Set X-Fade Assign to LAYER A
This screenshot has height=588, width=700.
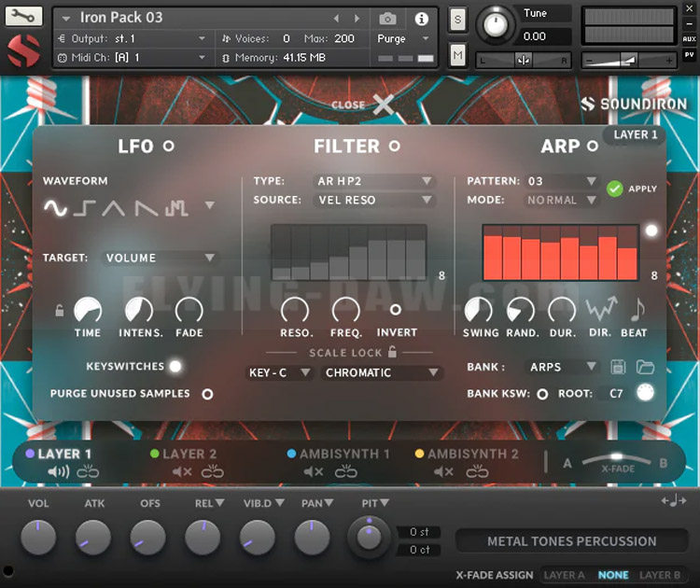coord(564,575)
